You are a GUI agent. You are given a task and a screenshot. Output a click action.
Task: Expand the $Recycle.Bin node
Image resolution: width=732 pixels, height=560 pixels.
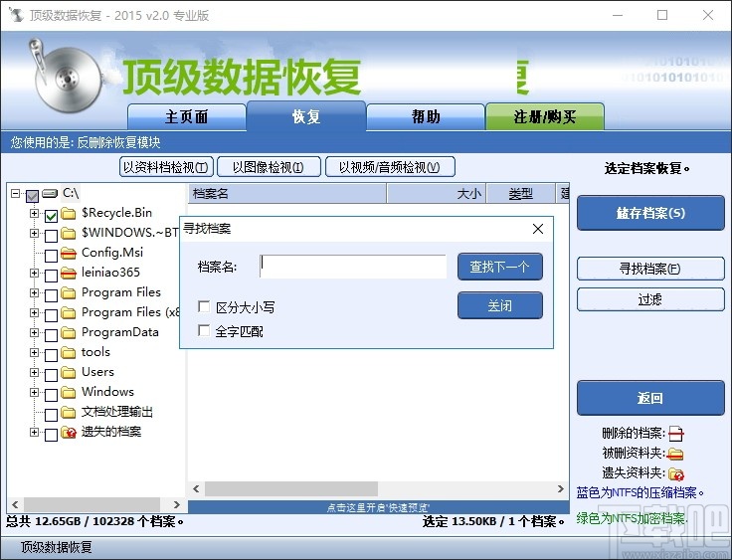click(34, 213)
